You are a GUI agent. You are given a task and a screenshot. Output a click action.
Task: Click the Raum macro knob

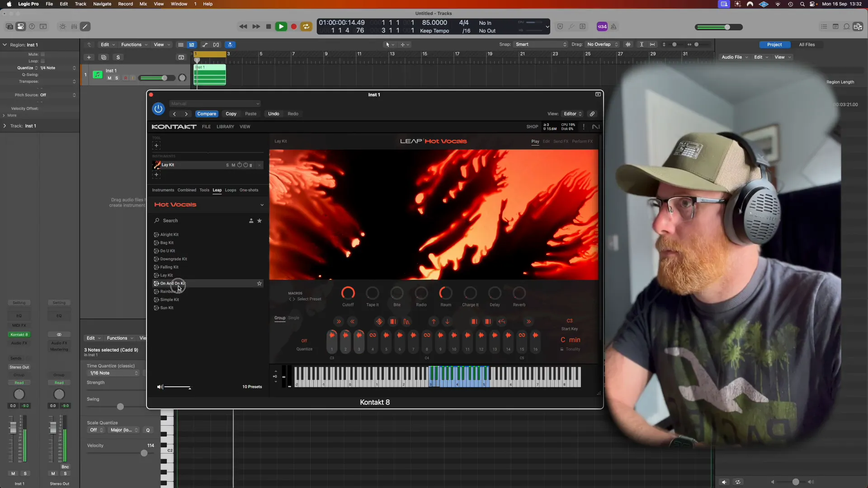point(446,293)
